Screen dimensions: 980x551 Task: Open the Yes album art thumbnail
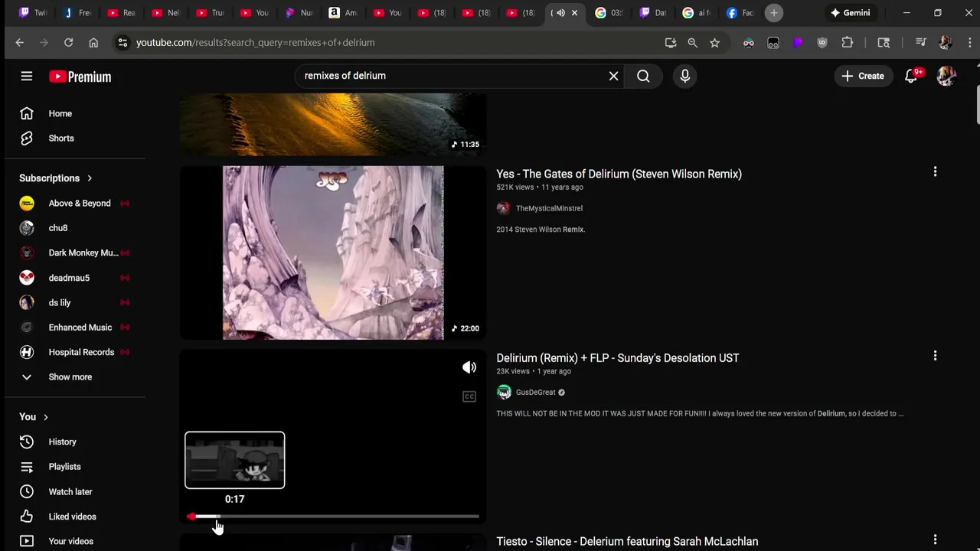[x=333, y=253]
